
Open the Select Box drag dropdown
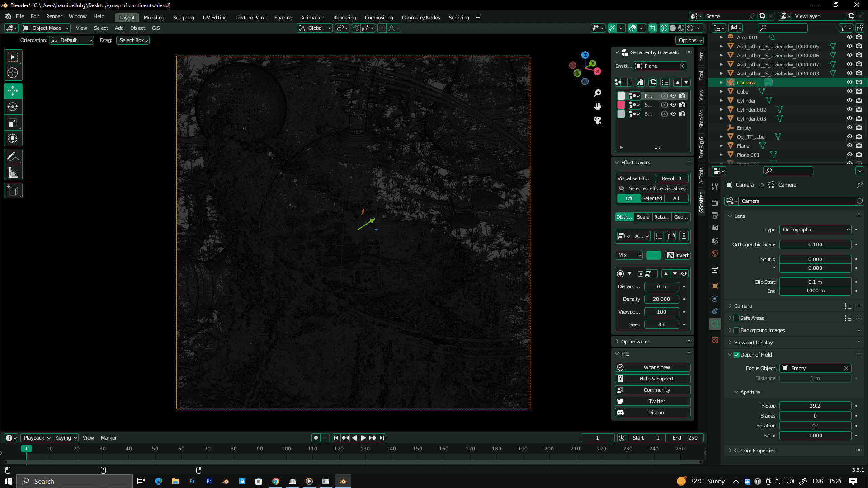click(133, 40)
